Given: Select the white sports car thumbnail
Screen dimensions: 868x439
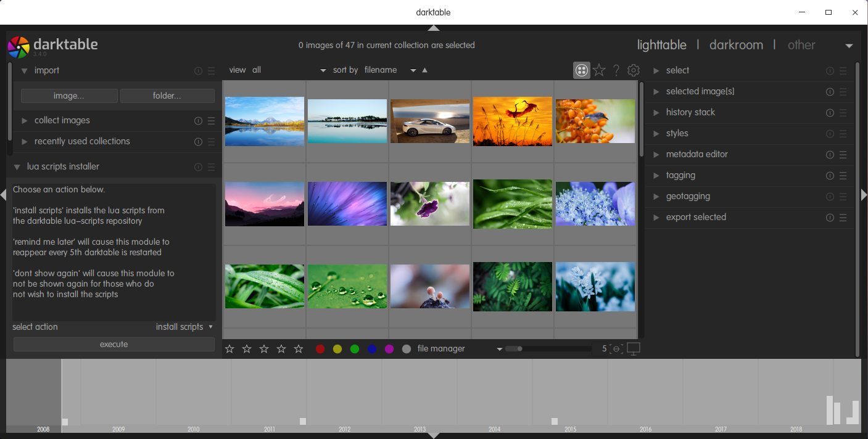Looking at the screenshot, I should point(430,121).
